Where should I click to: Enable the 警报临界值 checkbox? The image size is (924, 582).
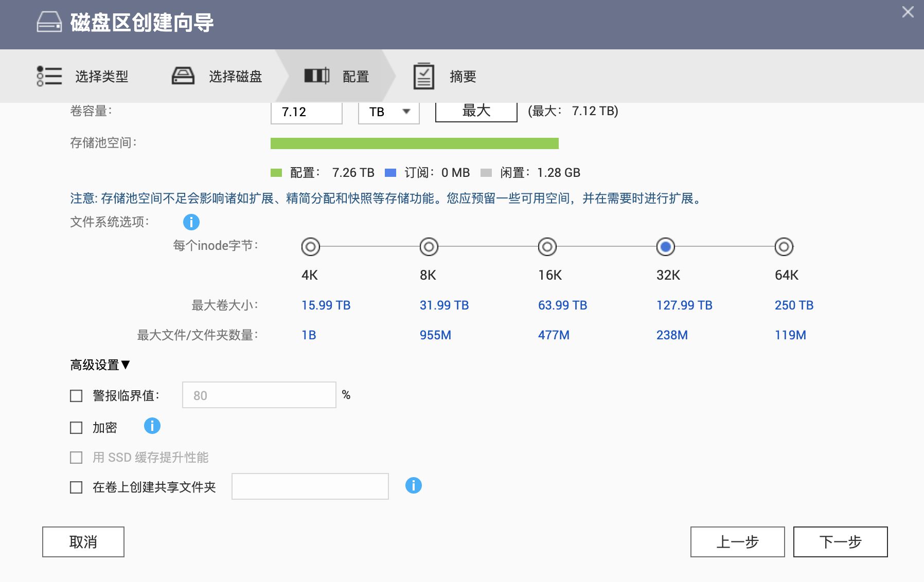[x=76, y=396]
